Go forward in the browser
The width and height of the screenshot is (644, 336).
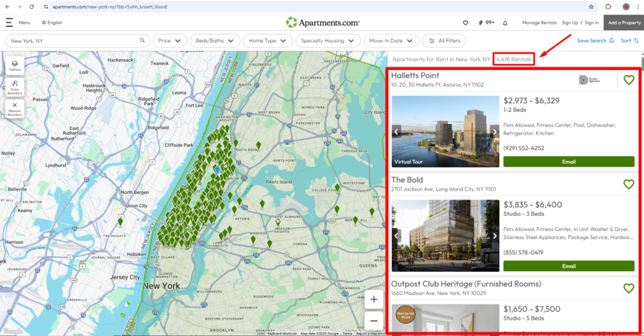(19, 6)
